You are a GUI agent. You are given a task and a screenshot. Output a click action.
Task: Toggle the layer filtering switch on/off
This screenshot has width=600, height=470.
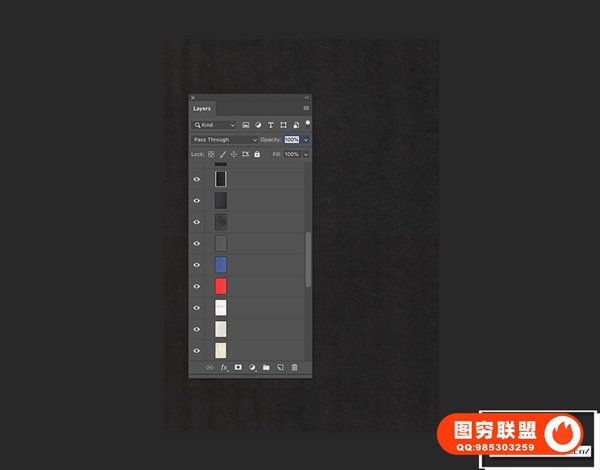point(307,123)
